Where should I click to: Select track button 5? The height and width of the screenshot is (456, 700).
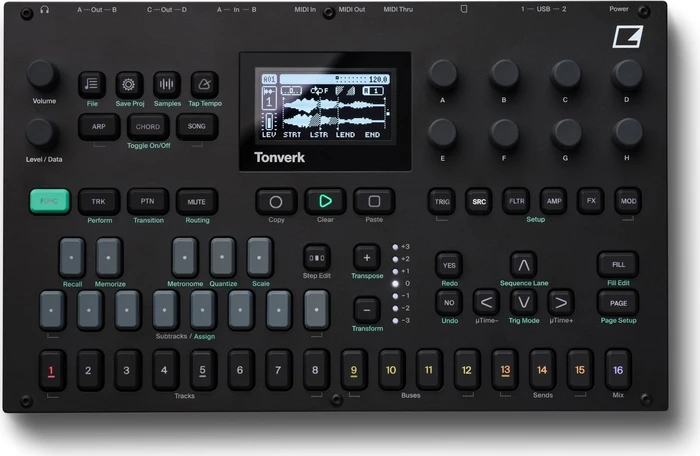[203, 370]
